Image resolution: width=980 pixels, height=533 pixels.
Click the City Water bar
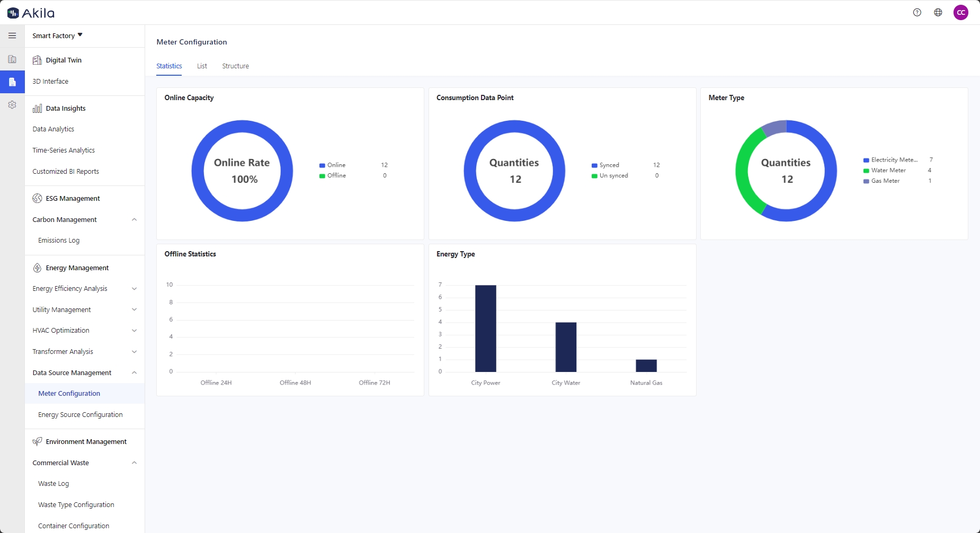click(x=566, y=347)
